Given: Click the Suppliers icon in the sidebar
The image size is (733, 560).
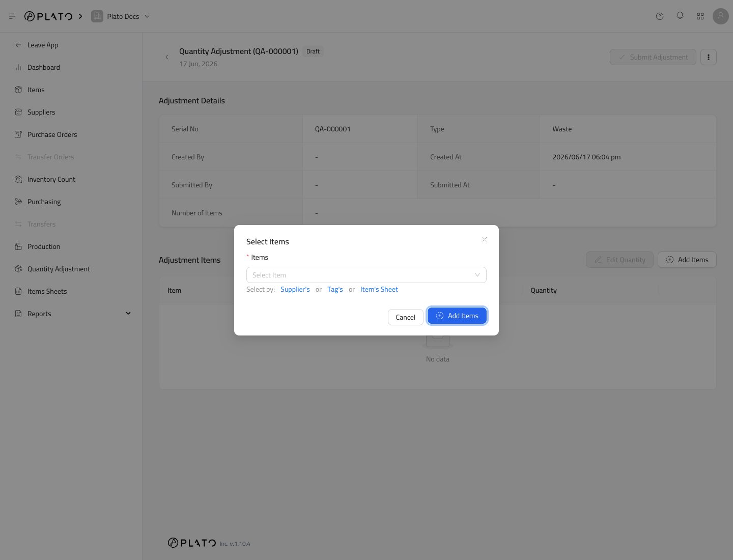Looking at the screenshot, I should tap(18, 112).
